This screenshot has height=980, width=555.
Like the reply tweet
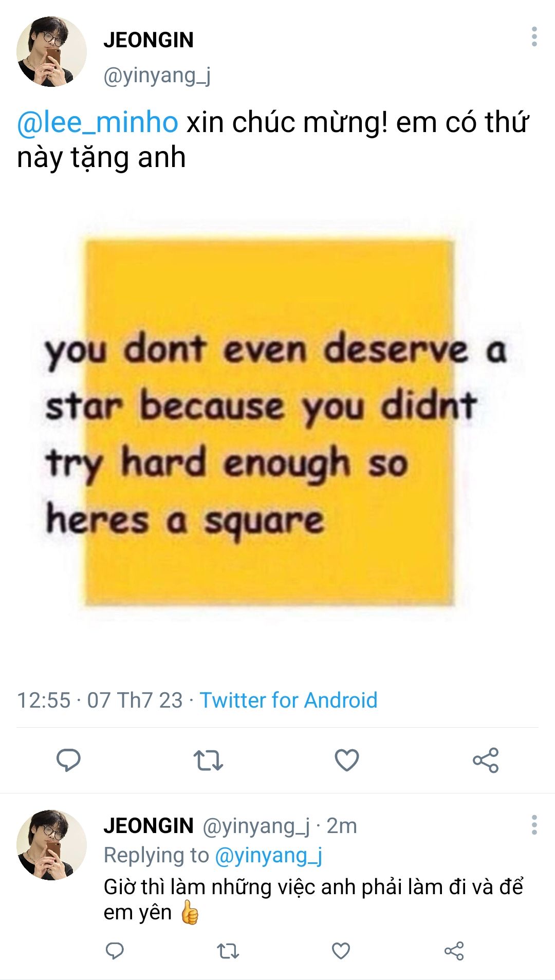341,951
